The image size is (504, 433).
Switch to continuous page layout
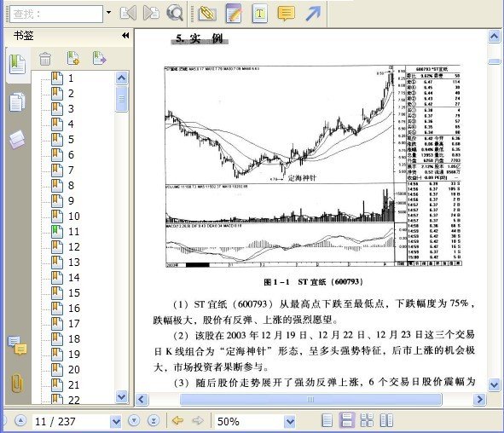347,420
